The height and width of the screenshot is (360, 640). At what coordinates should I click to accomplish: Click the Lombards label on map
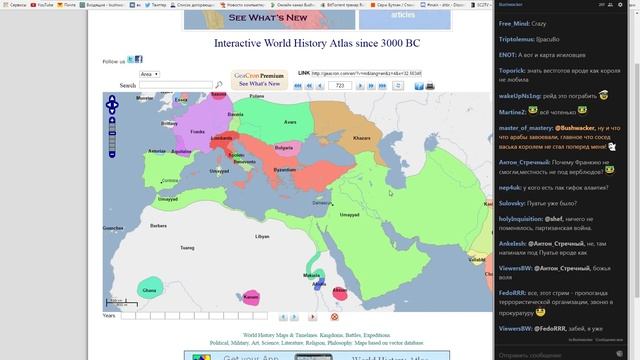221,138
